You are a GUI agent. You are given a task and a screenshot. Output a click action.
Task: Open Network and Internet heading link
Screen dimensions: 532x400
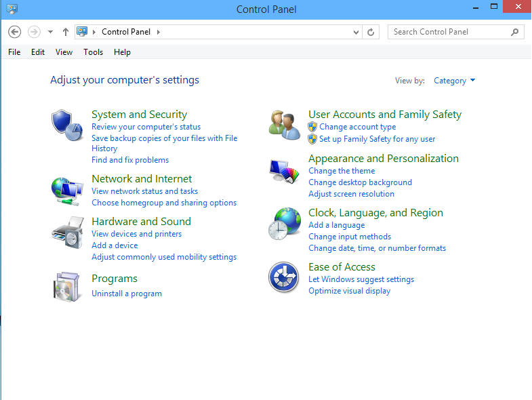[x=142, y=178]
